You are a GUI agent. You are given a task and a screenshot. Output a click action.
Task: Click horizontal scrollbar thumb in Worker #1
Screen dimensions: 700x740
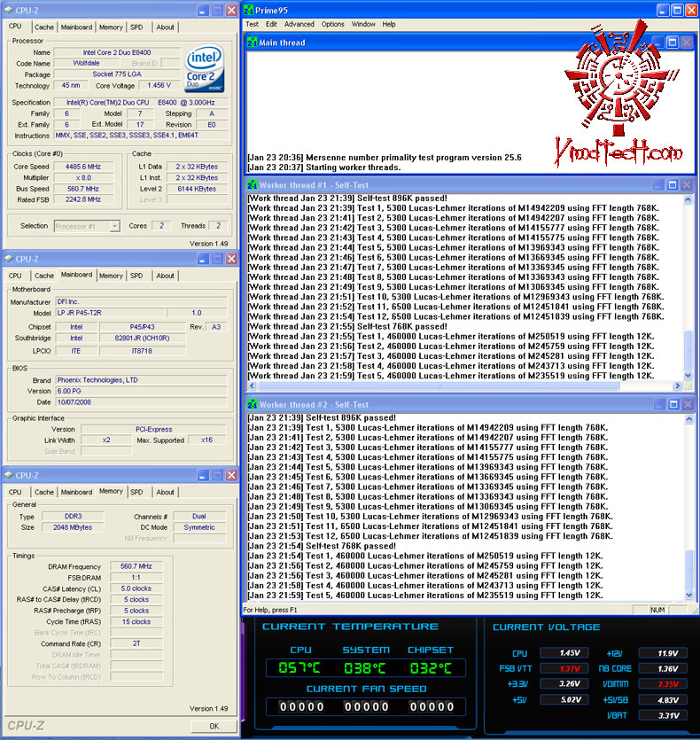[x=439, y=386]
